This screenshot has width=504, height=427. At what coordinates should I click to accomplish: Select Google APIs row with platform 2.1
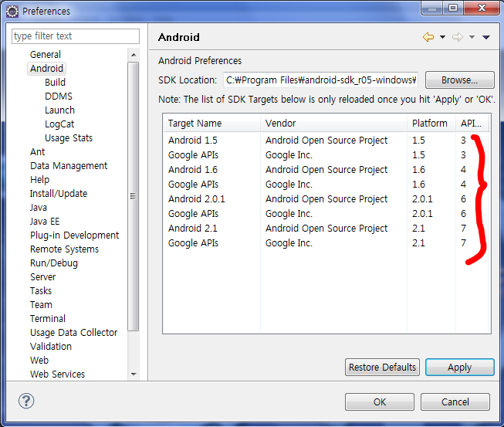[326, 243]
